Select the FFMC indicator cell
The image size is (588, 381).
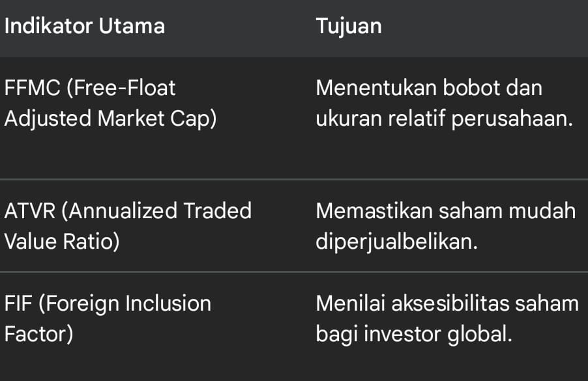110,104
